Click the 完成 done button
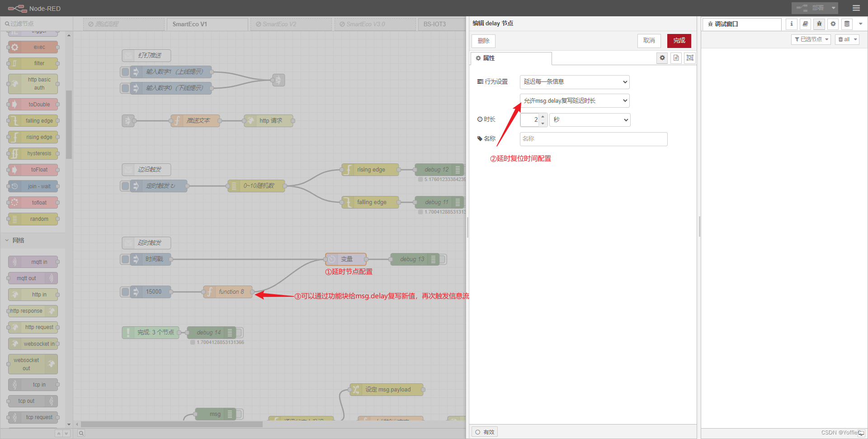This screenshot has height=439, width=868. coord(679,41)
